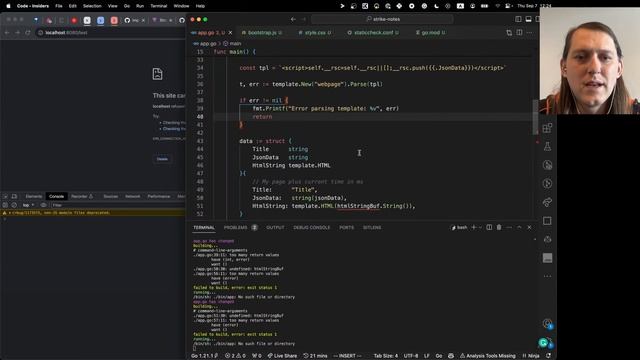Go back in the browser window
The height and width of the screenshot is (360, 640).
(x=7, y=33)
